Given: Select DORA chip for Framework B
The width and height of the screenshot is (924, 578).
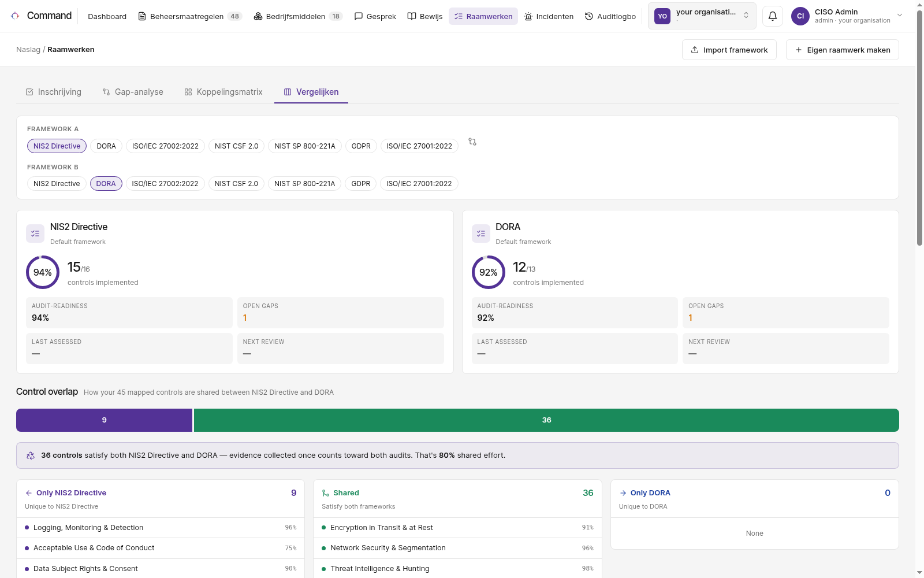Looking at the screenshot, I should (x=106, y=184).
